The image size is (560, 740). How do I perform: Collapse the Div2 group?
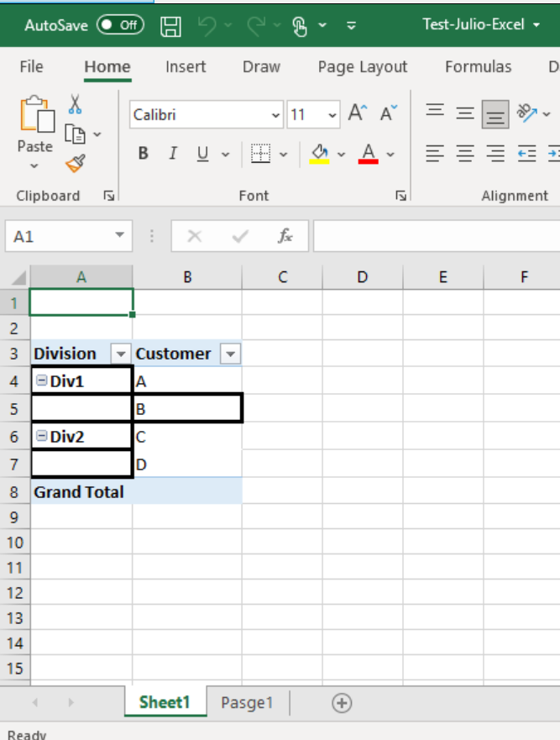tap(42, 436)
